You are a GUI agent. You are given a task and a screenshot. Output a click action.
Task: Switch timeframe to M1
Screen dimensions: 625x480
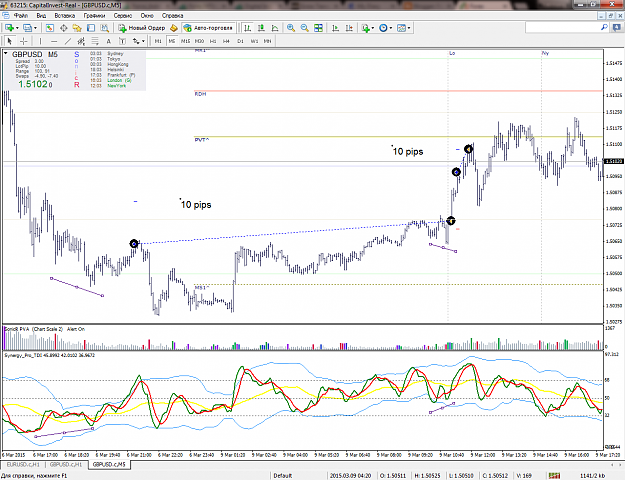pos(158,41)
